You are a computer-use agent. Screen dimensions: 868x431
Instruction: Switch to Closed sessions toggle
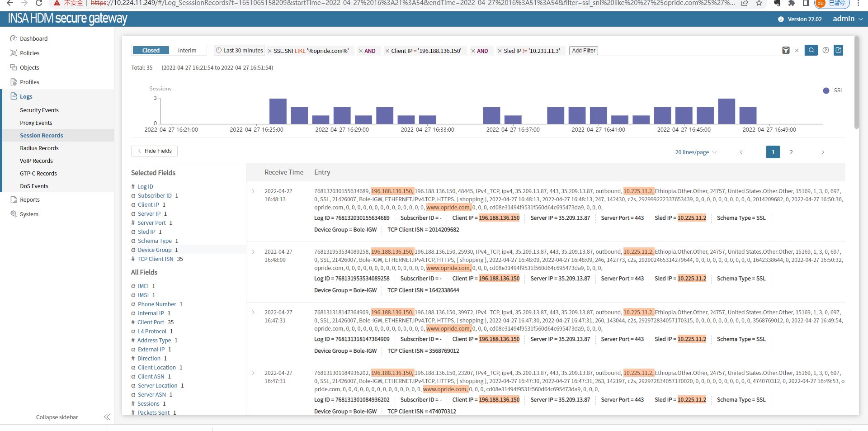[151, 51]
